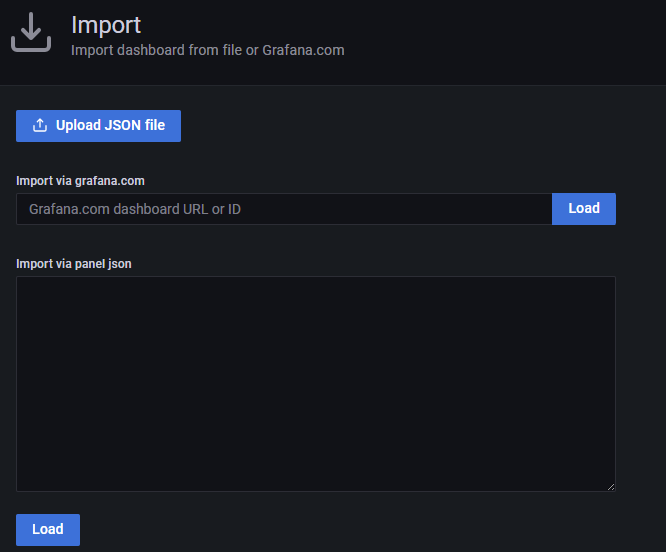Viewport: 666px width, 552px height.
Task: Place the cursor in the empty panel json editor
Action: [x=316, y=384]
